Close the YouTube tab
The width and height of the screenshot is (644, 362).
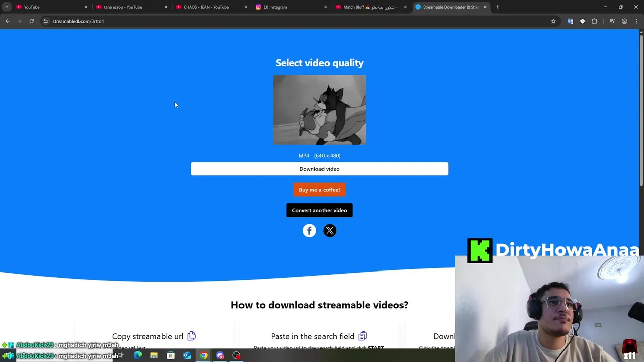click(x=86, y=7)
